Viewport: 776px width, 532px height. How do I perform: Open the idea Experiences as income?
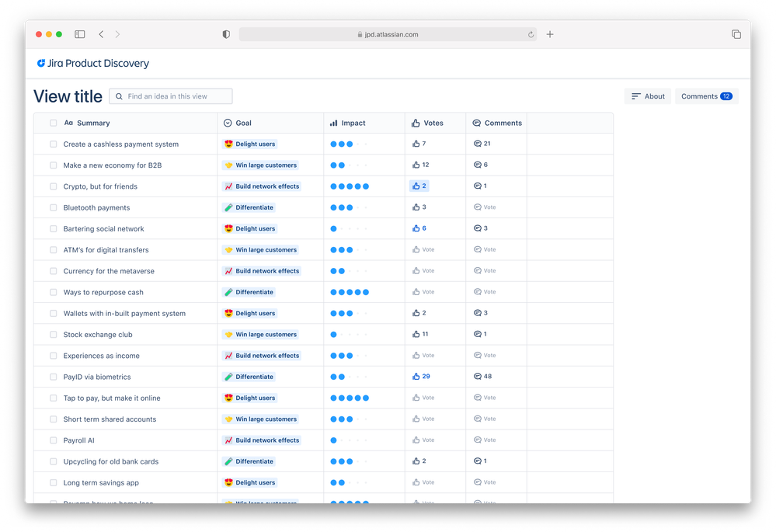coord(102,356)
